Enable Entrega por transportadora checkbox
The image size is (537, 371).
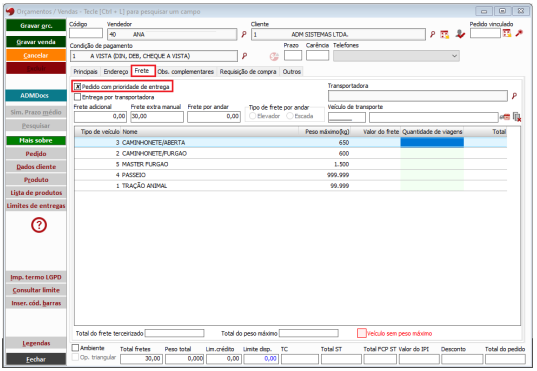(x=78, y=97)
